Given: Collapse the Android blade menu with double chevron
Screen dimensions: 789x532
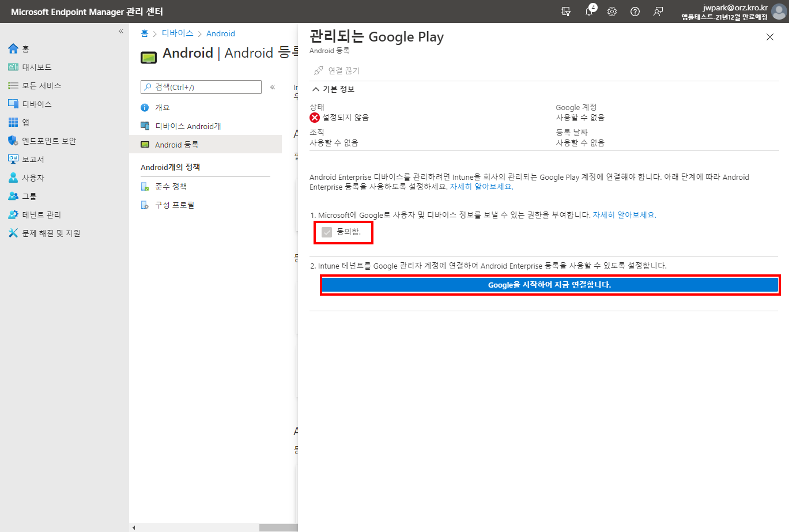Looking at the screenshot, I should (x=273, y=87).
